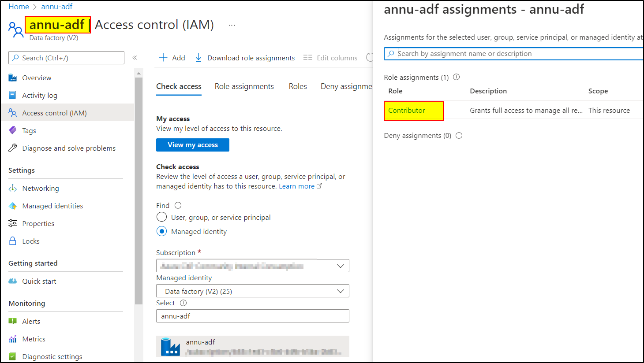Open Activity log in sidebar

(40, 96)
